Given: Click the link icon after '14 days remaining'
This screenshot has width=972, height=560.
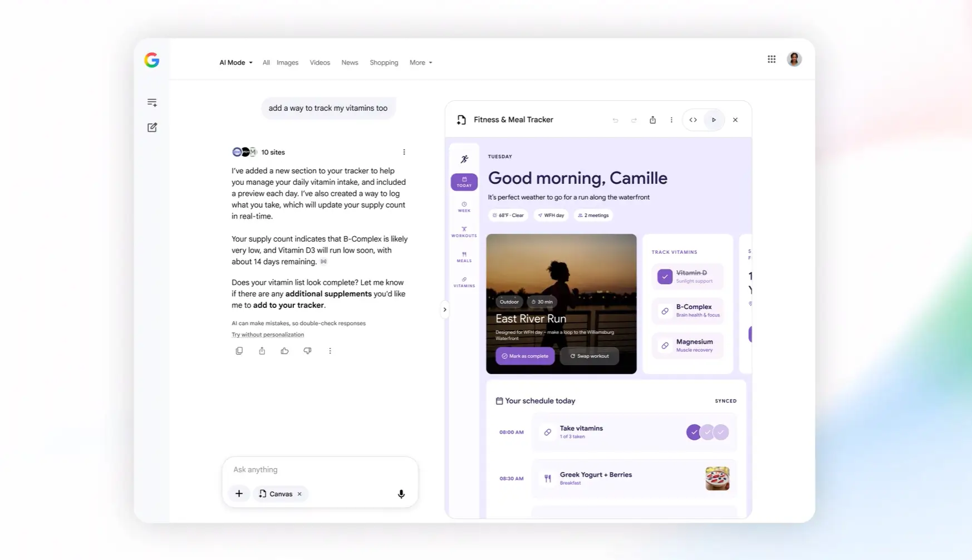Looking at the screenshot, I should [323, 262].
